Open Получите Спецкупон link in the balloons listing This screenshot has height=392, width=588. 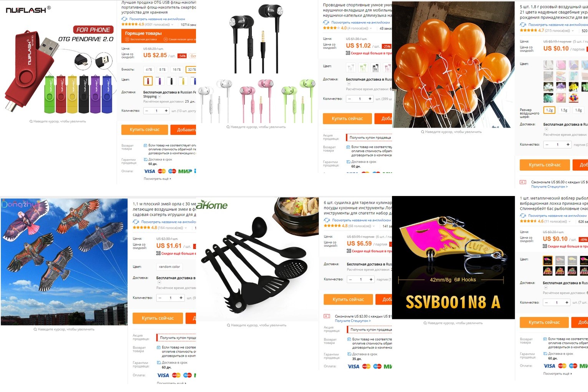549,187
